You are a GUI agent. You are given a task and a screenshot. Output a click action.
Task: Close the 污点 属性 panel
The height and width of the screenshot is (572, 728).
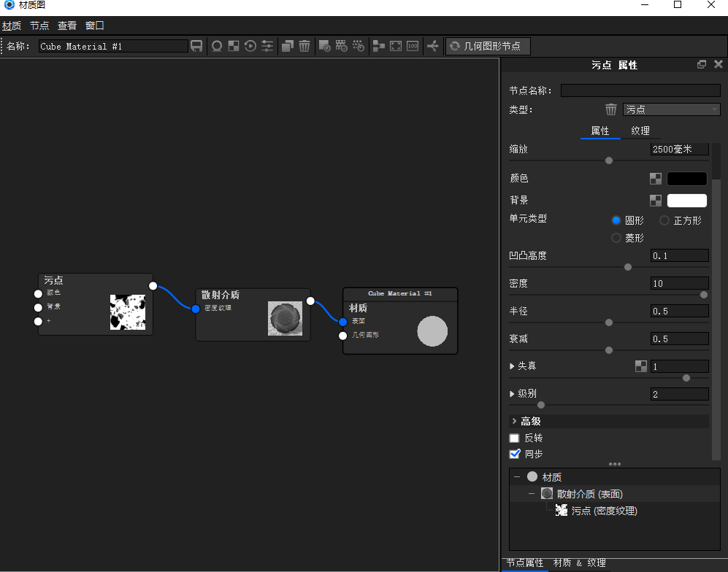pos(719,64)
